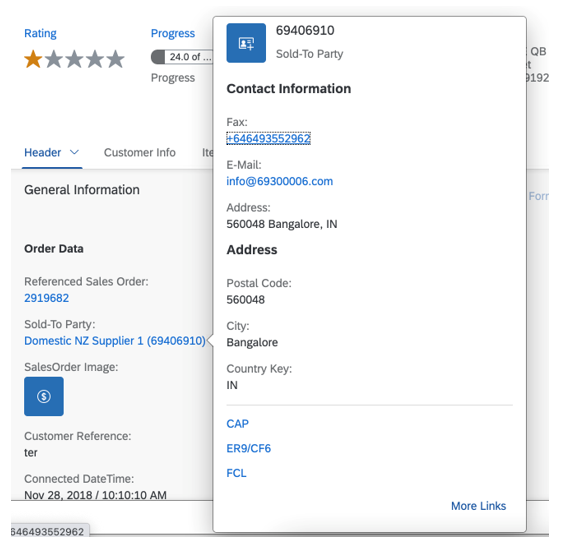Set rating to two stars

(54, 59)
